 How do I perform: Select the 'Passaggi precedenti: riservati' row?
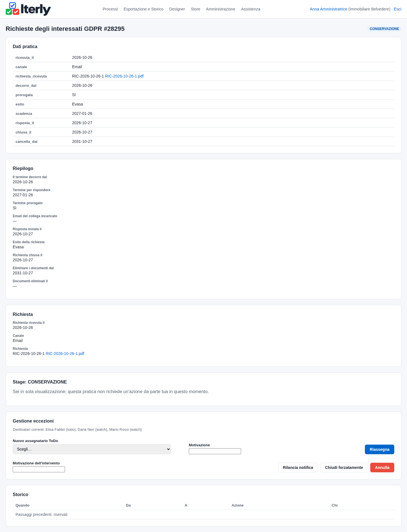[203, 514]
